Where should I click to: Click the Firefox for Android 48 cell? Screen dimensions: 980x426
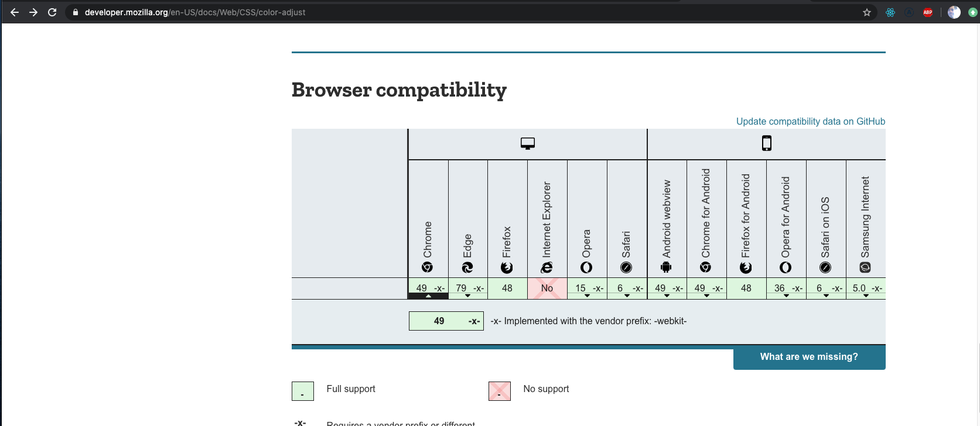tap(746, 288)
